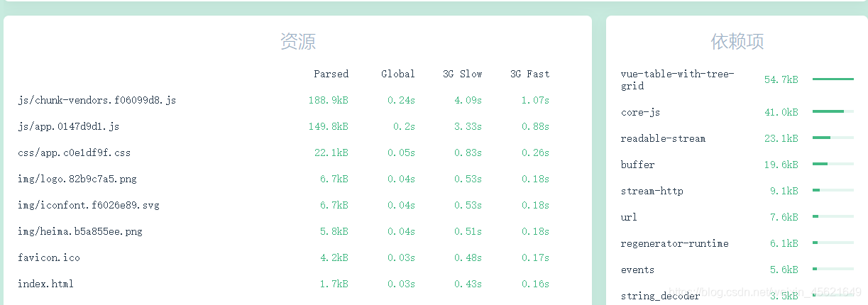Click the 依赖项 panel heading
Image resolution: width=868 pixels, height=305 pixels.
tap(737, 42)
